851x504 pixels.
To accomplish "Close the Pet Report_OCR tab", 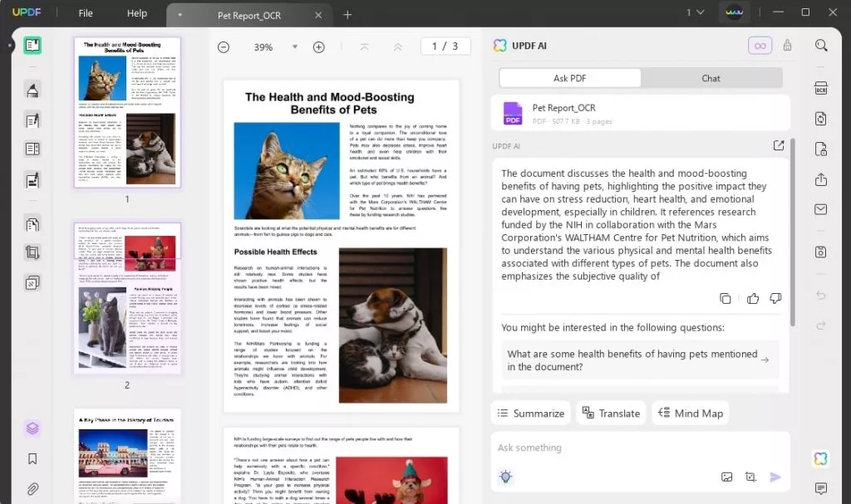I will tap(318, 15).
